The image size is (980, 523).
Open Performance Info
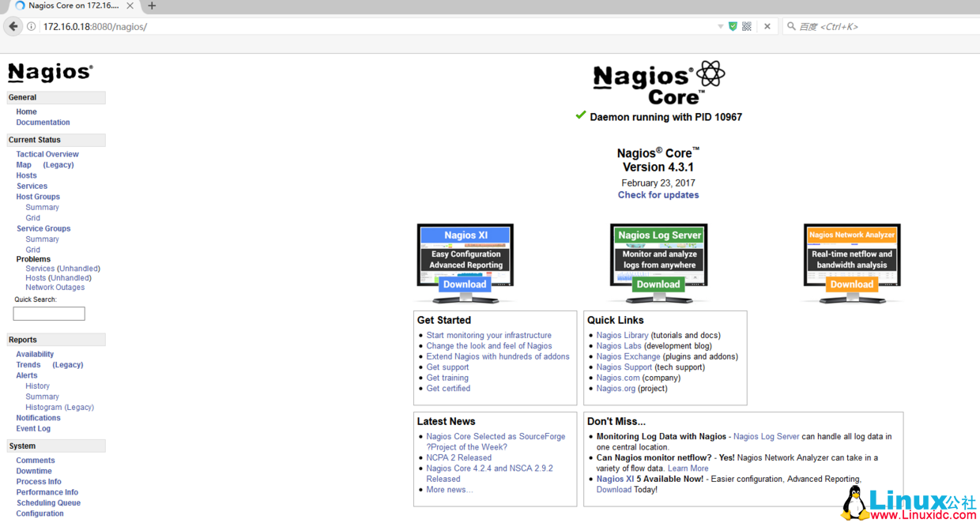47,492
